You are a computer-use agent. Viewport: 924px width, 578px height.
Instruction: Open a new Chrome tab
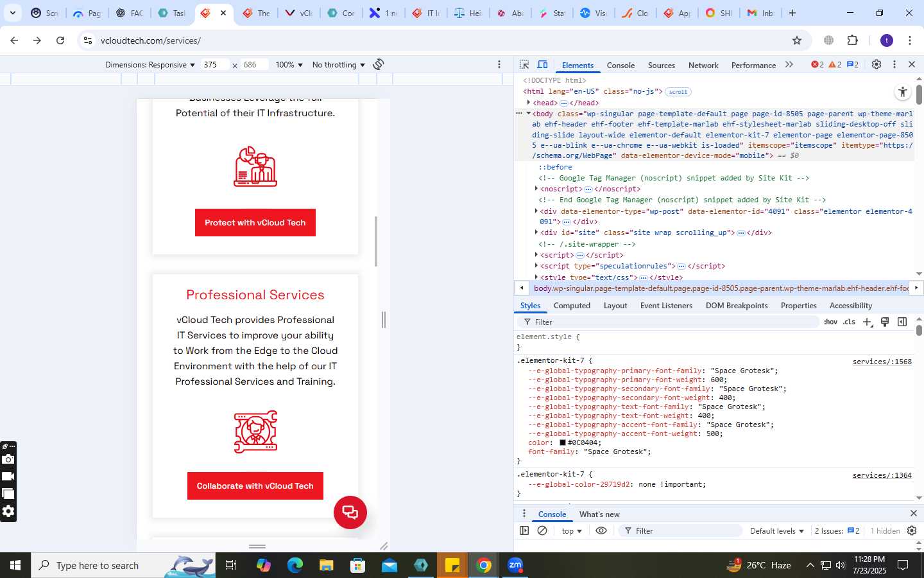click(x=792, y=13)
